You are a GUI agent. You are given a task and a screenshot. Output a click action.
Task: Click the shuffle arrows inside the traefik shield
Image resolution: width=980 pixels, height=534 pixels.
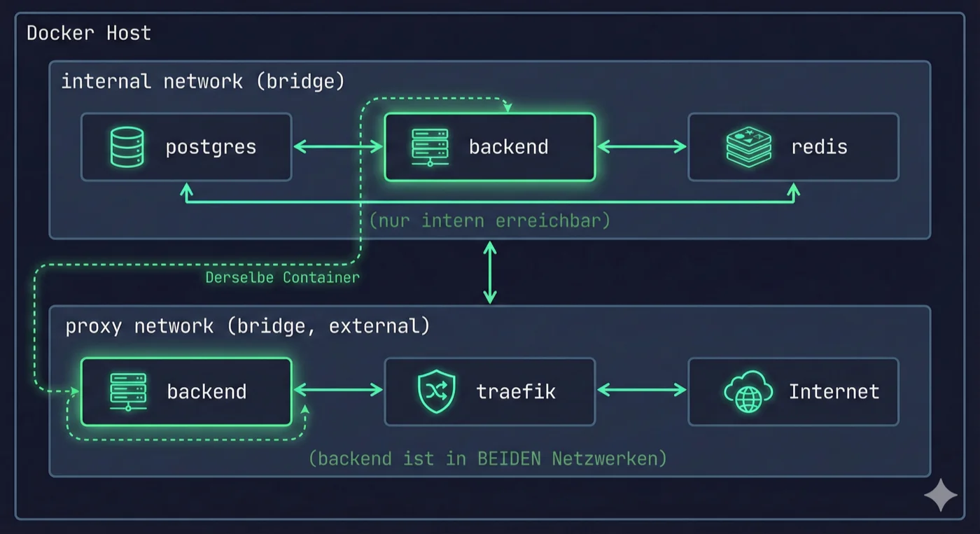click(436, 391)
